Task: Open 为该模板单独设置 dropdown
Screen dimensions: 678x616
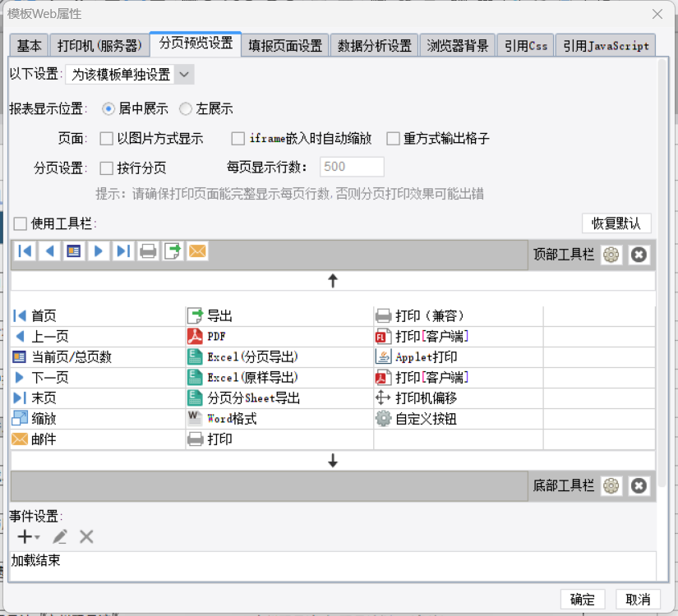Action: tap(130, 75)
